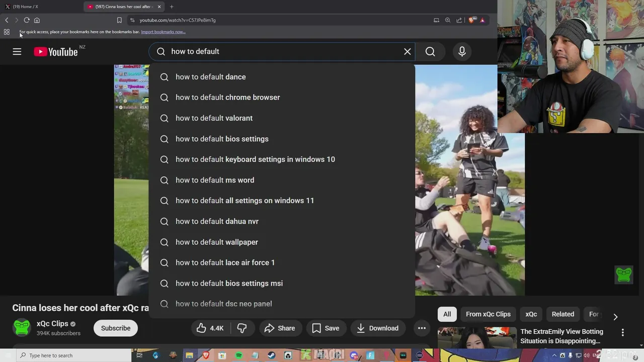This screenshot has width=644, height=362.
Task: Click the Windows Type here to search box
Action: point(74,355)
